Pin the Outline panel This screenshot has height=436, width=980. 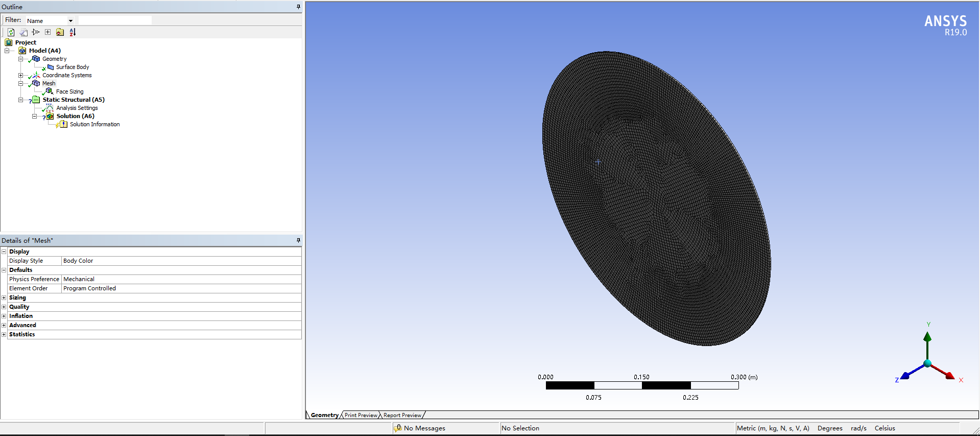point(298,7)
